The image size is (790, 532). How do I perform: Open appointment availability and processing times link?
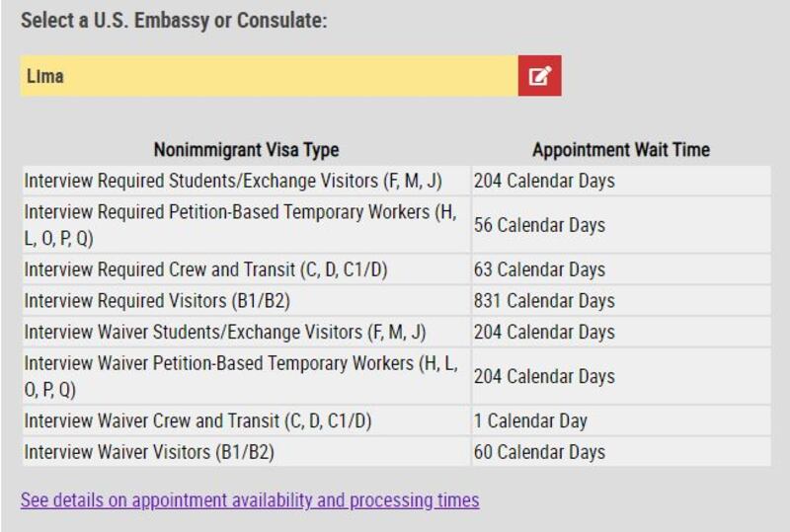[250, 500]
